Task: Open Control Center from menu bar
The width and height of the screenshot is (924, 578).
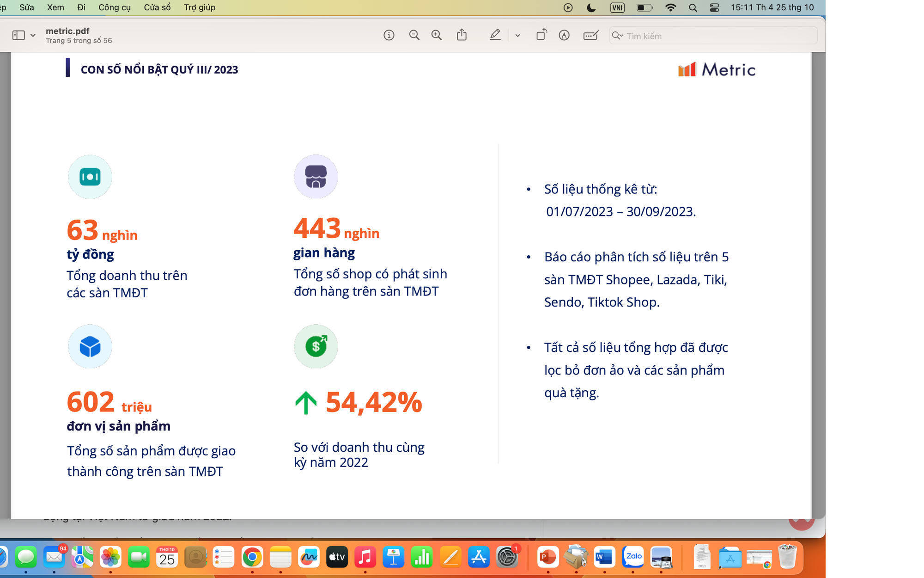Action: point(714,7)
